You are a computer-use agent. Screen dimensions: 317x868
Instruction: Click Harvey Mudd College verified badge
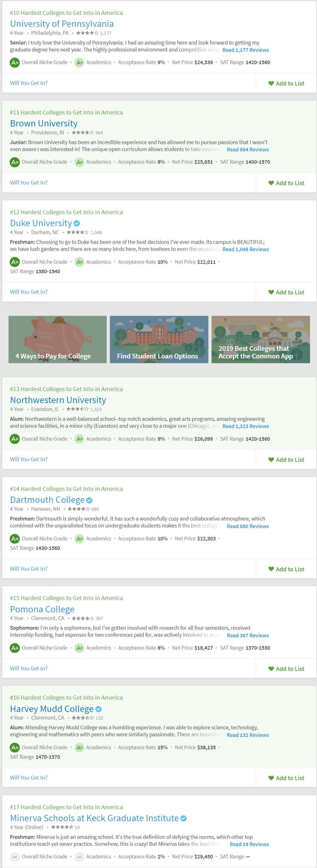tap(99, 709)
